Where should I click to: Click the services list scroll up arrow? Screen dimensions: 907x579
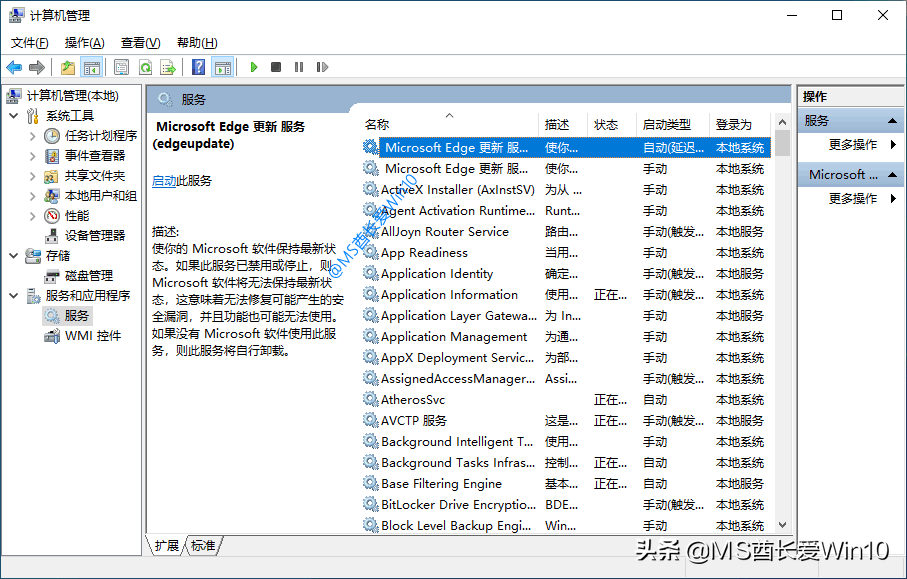782,122
